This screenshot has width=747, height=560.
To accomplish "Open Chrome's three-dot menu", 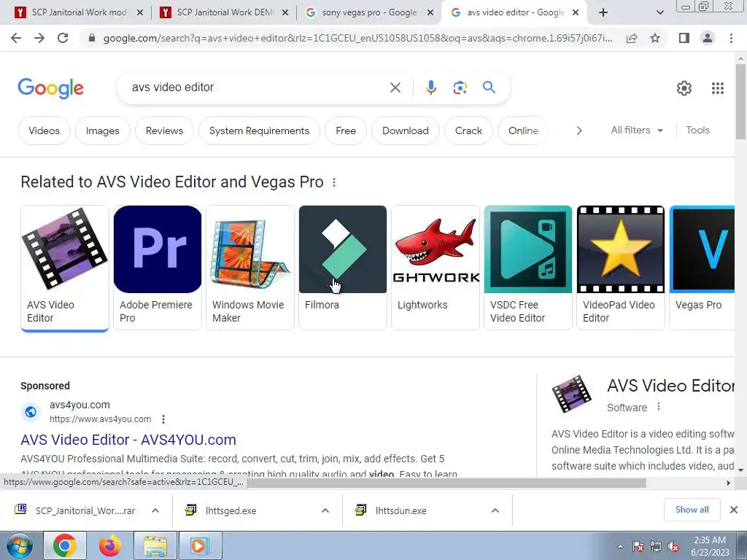I will pyautogui.click(x=731, y=38).
